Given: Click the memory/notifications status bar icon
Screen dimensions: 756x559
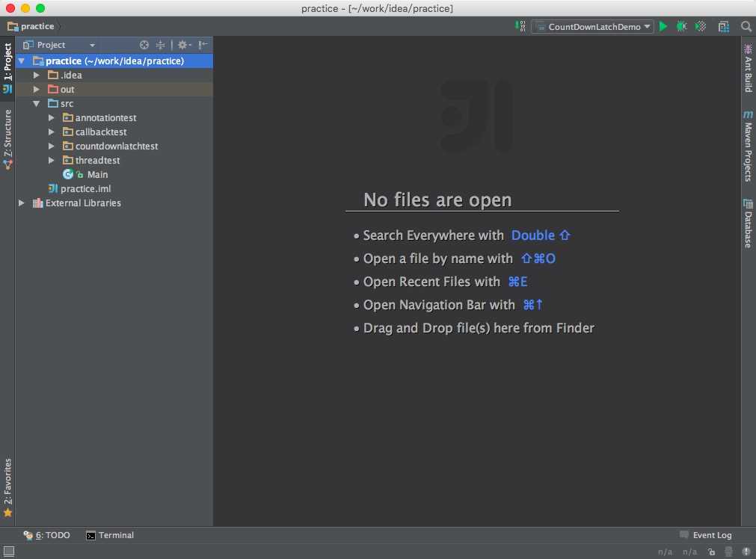Looking at the screenshot, I should [x=746, y=552].
